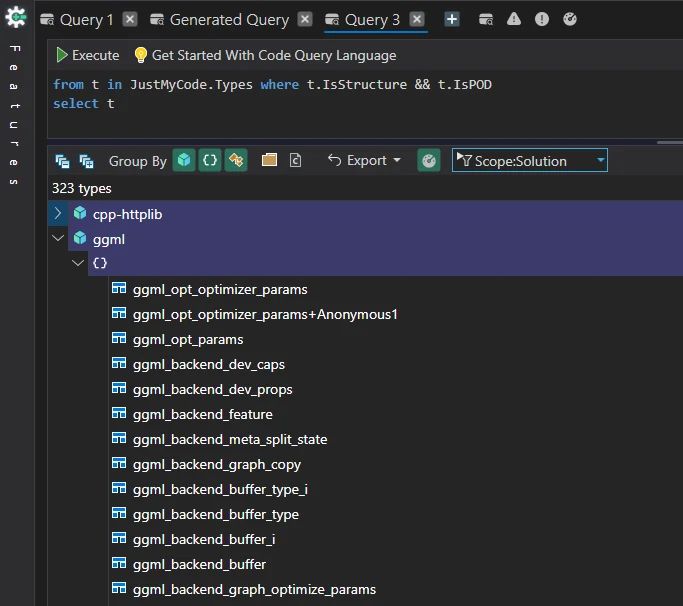Toggle Group By type icon
Screen dimensions: 683x606
(x=236, y=160)
